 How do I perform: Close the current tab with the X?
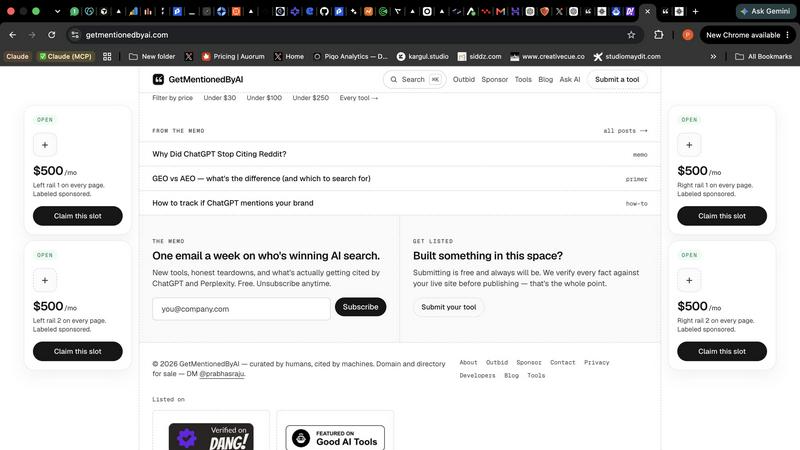[x=647, y=11]
